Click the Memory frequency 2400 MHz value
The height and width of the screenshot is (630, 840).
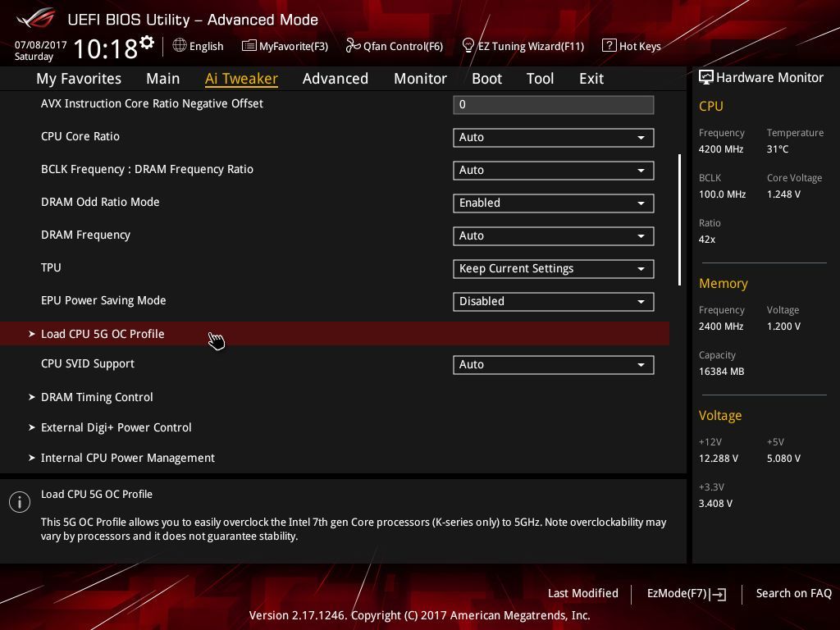[x=720, y=326]
